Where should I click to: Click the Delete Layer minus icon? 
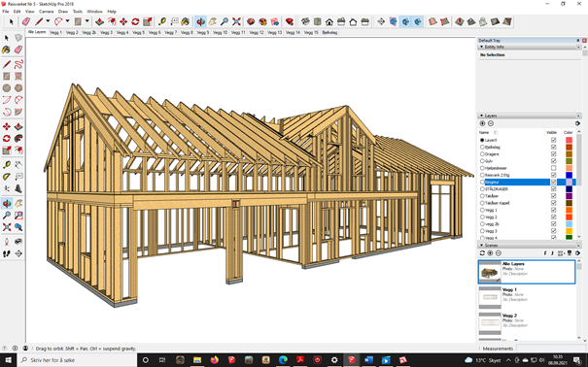(x=491, y=123)
